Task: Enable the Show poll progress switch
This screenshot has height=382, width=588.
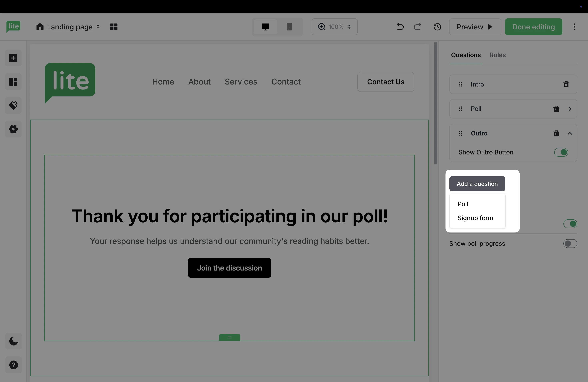Action: (570, 244)
